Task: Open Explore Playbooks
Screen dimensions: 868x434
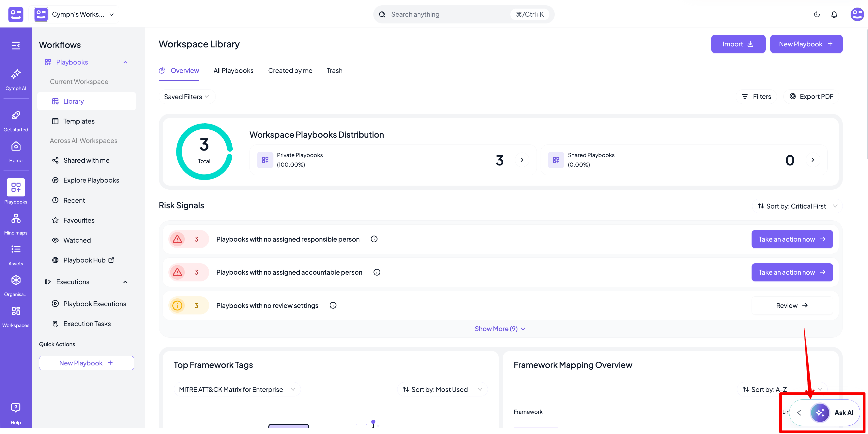Action: [86, 180]
